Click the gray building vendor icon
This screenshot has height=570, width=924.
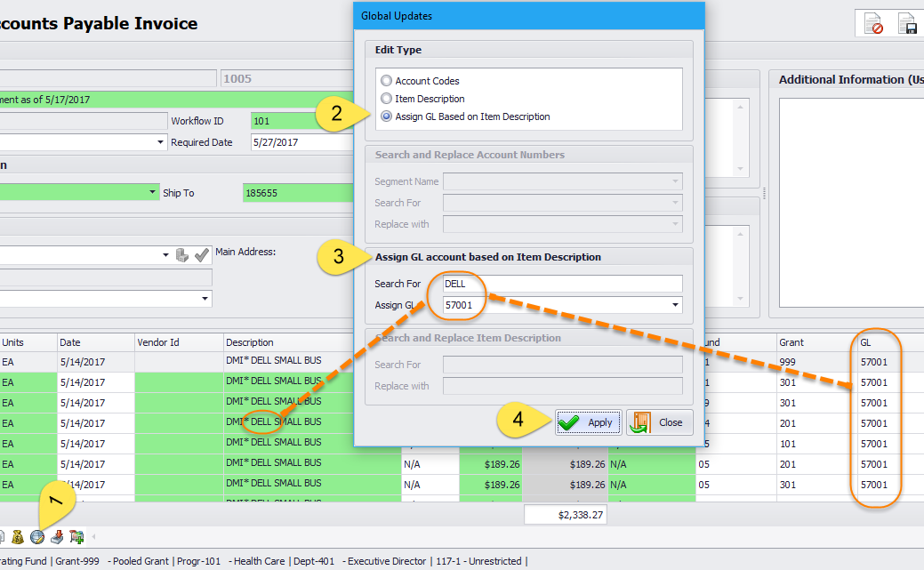tap(182, 255)
